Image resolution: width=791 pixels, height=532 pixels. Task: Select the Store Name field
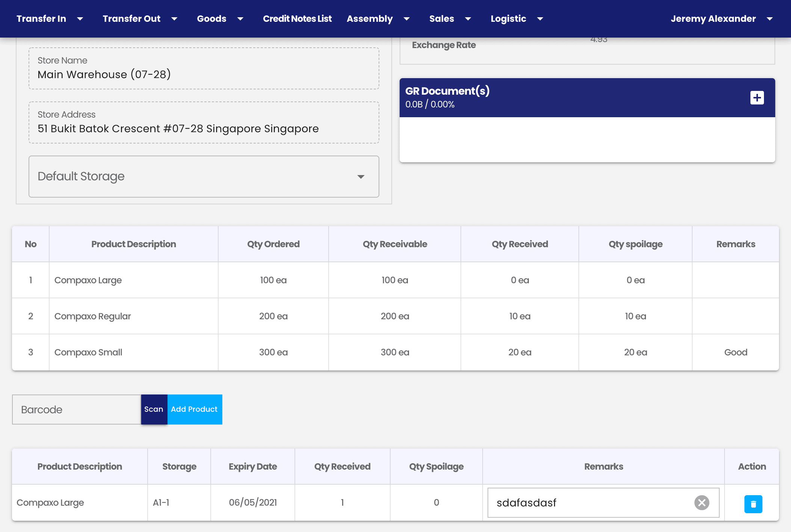(x=204, y=68)
